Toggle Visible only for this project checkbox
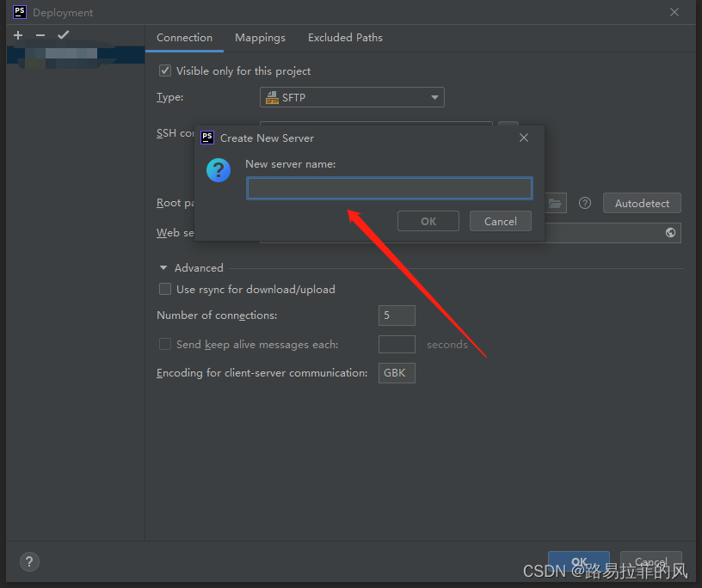702x588 pixels. [x=165, y=70]
